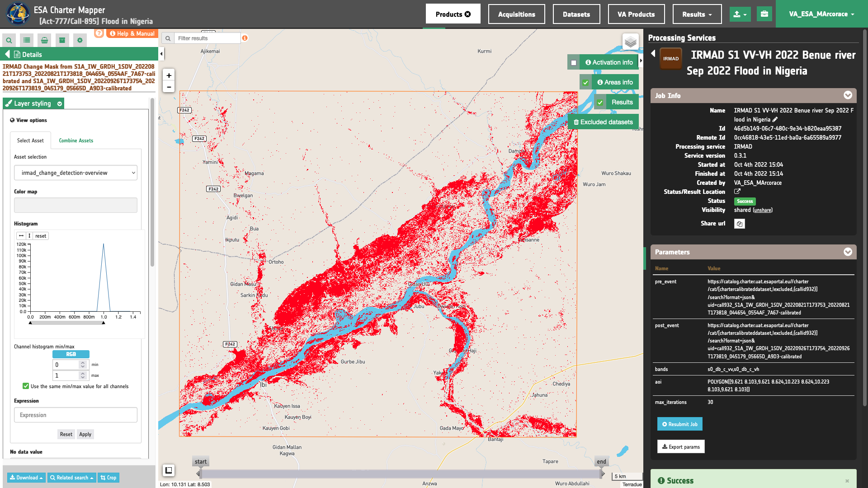Image resolution: width=868 pixels, height=488 pixels.
Task: Click the timeline start handle
Action: pos(198,474)
